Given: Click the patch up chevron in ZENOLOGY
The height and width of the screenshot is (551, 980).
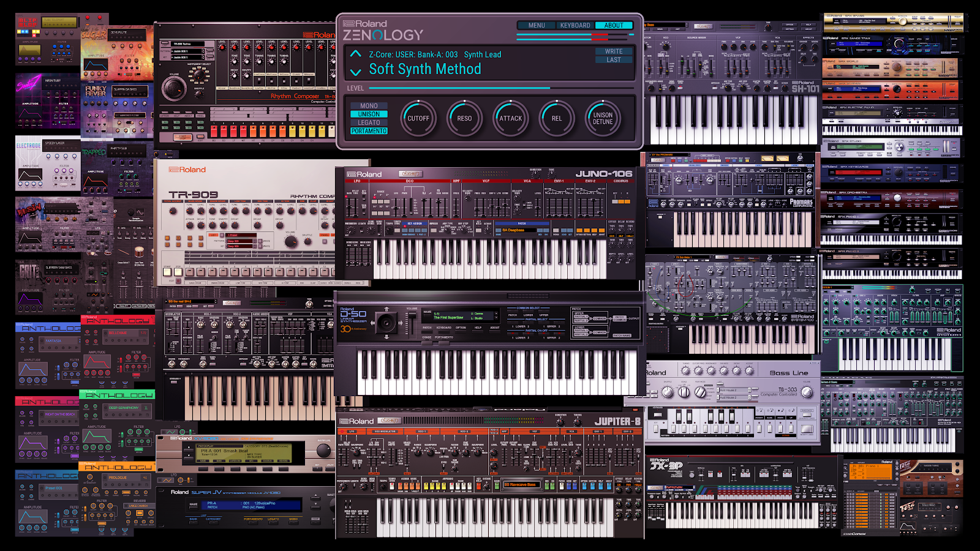Looking at the screenshot, I should (x=356, y=54).
